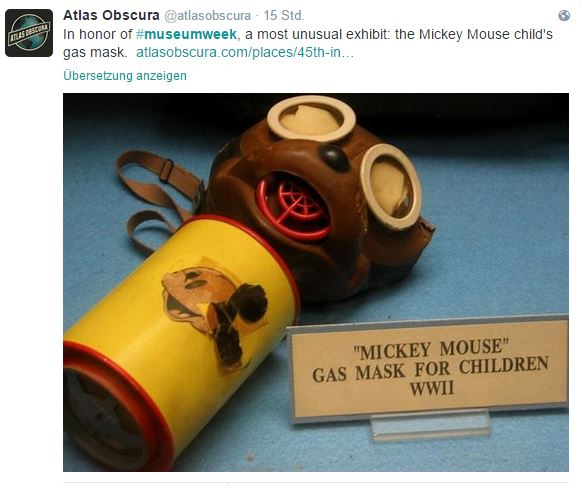Image resolution: width=581 pixels, height=486 pixels.
Task: Click 'GAS MASK FOR CHILDREN' text on the placard
Action: tap(430, 369)
